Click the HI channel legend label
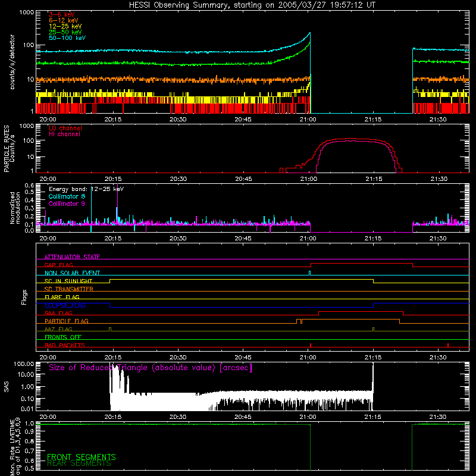 pos(64,134)
